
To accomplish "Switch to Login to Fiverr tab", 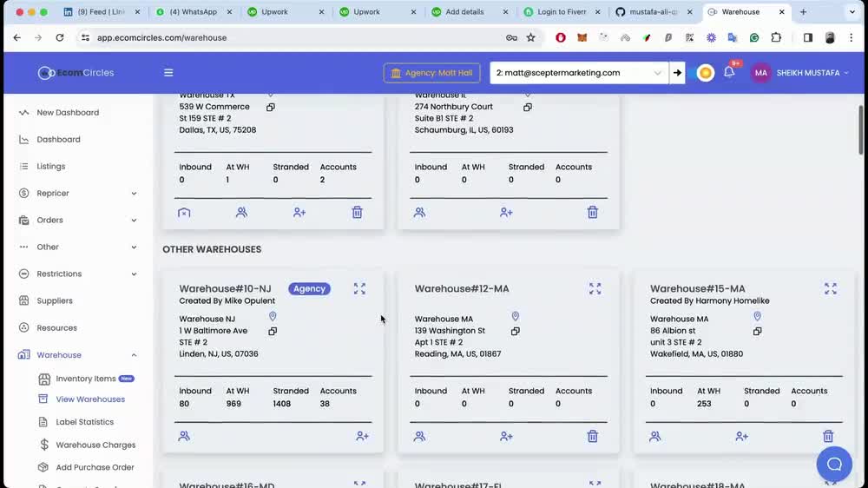I will click(562, 11).
